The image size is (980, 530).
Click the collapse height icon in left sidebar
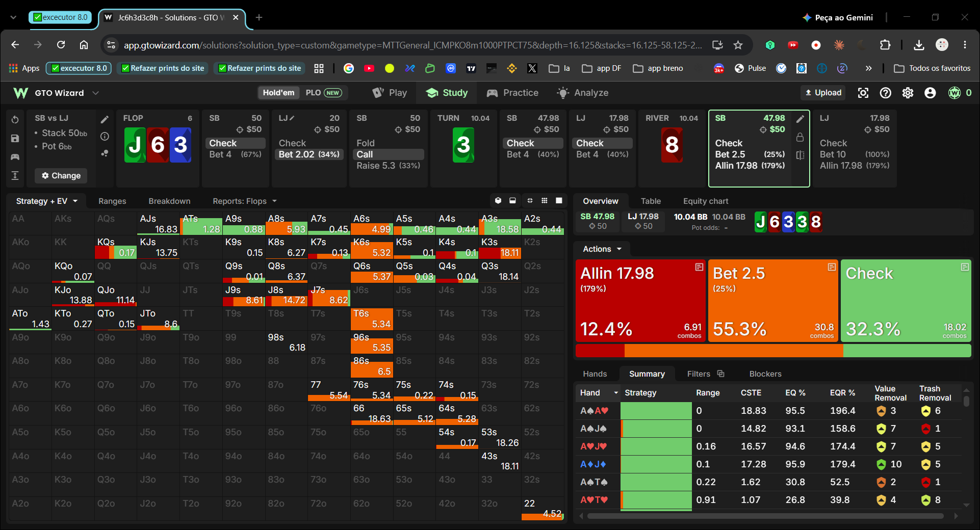pos(15,176)
